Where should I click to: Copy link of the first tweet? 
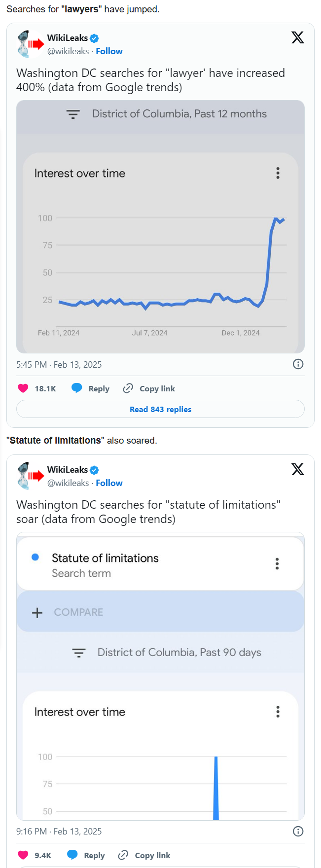149,388
